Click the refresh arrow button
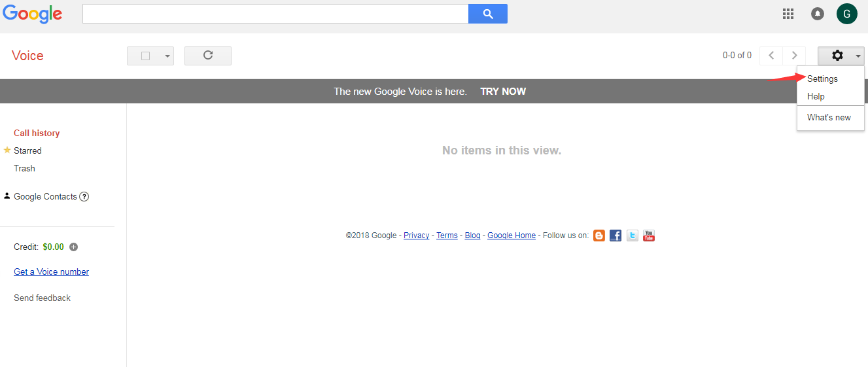Screen dimensions: 868x367 click(x=208, y=56)
